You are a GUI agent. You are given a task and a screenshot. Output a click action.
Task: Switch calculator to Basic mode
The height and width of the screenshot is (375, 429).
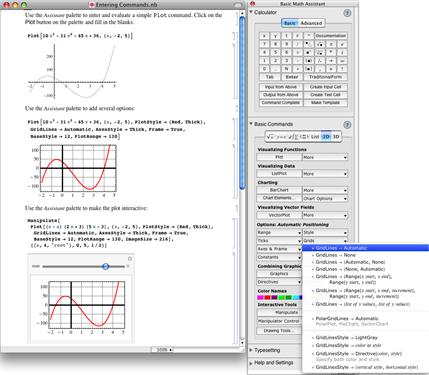coord(290,23)
